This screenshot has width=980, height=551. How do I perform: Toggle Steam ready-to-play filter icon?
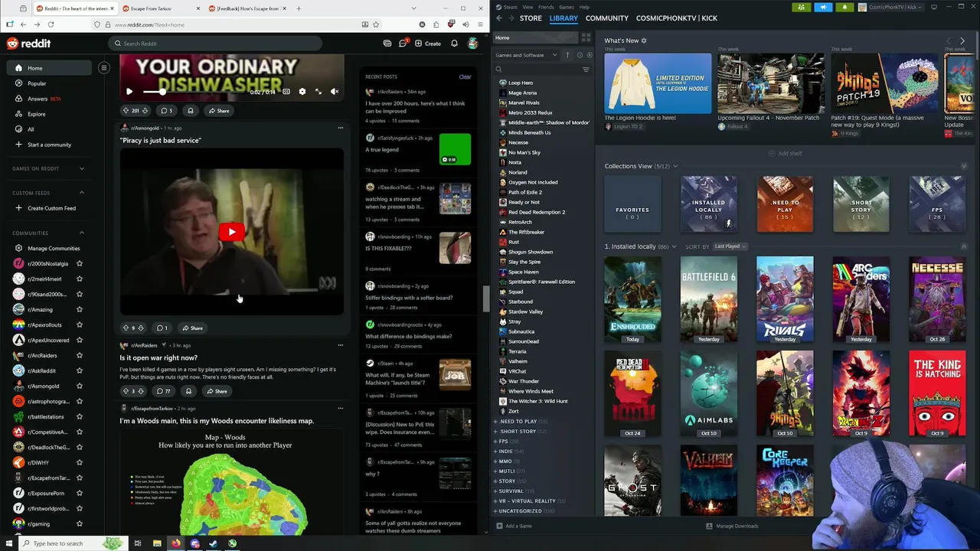coord(590,55)
